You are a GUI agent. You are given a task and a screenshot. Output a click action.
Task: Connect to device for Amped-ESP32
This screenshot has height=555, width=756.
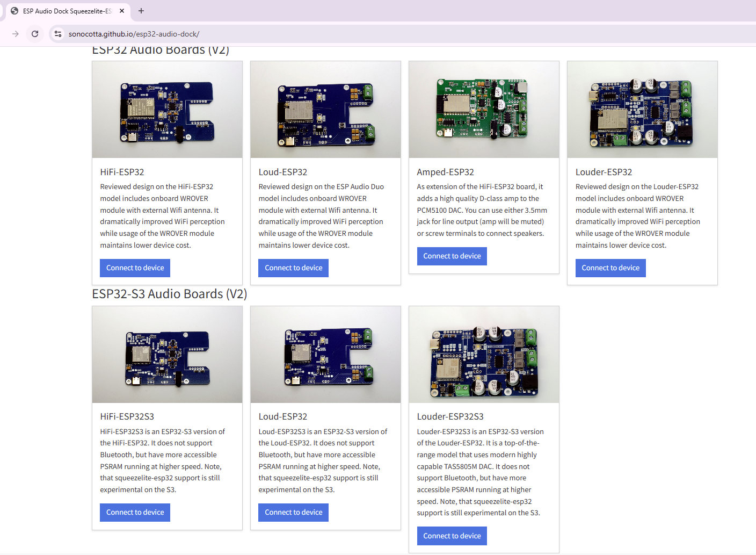pyautogui.click(x=452, y=256)
